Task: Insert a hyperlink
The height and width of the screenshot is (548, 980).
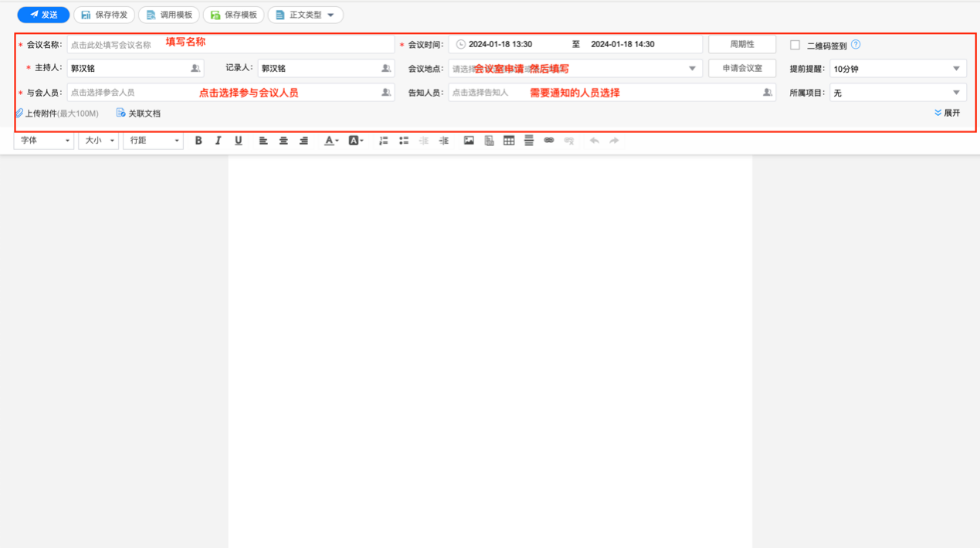Action: (x=548, y=140)
